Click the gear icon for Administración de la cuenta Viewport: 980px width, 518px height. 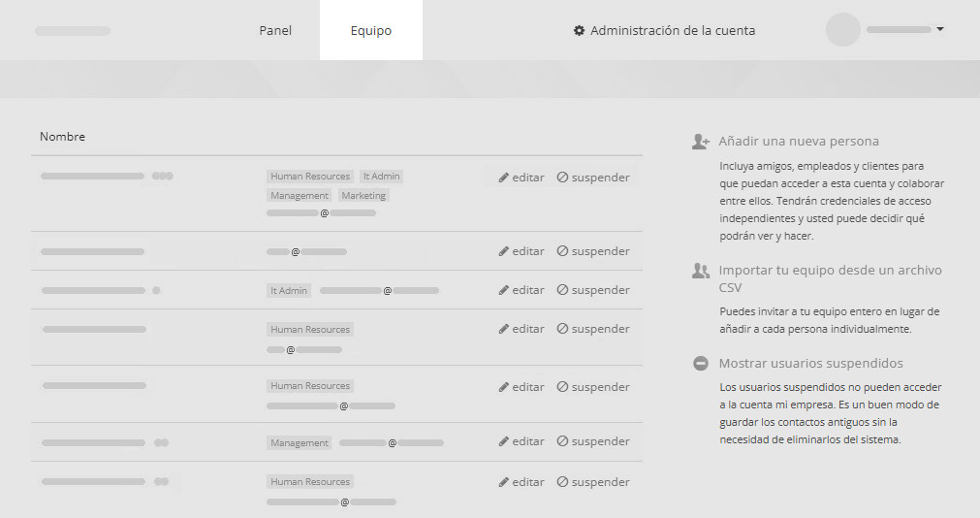coord(580,30)
